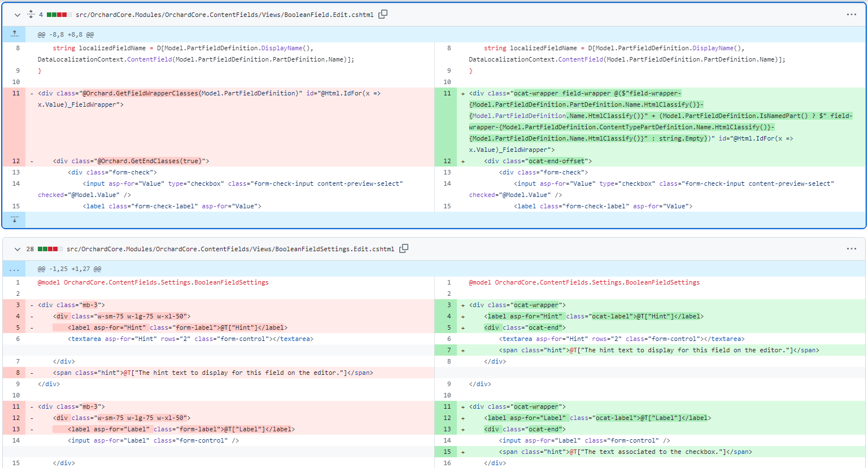Click added line 'The text associated to the checkbox.'
This screenshot has width=868, height=468.
pos(661,452)
